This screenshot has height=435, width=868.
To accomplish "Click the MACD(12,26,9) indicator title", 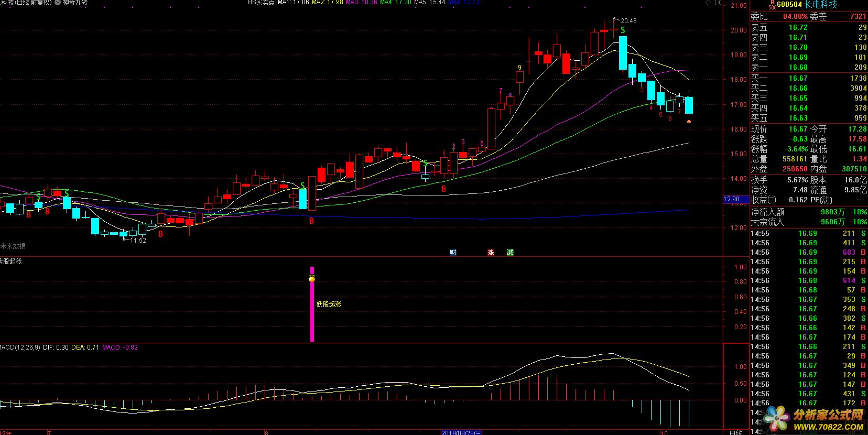I will [20, 347].
